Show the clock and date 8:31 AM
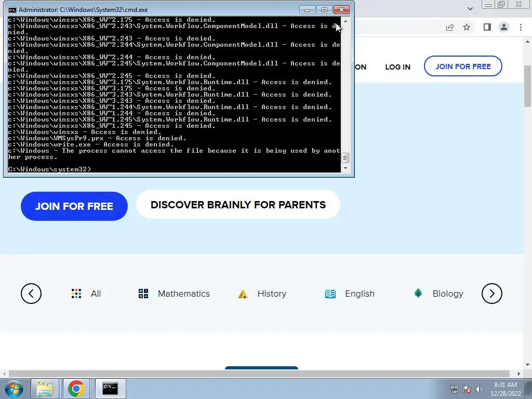This screenshot has width=532, height=399. [x=506, y=389]
